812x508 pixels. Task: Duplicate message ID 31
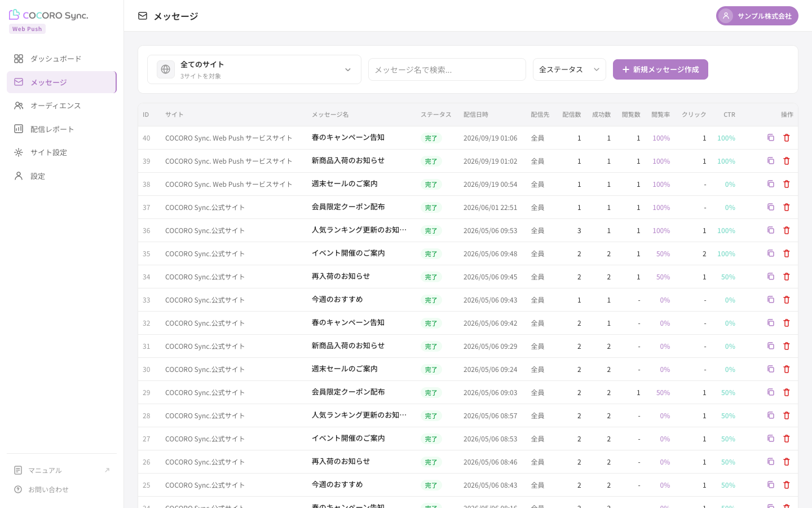pos(771,346)
